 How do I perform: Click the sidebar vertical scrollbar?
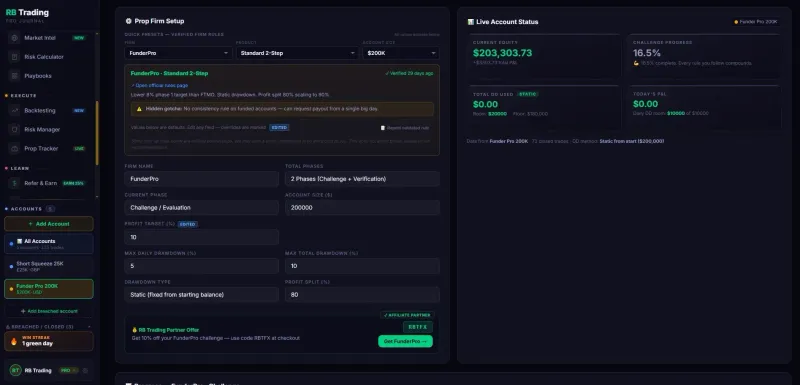pyautogui.click(x=97, y=133)
